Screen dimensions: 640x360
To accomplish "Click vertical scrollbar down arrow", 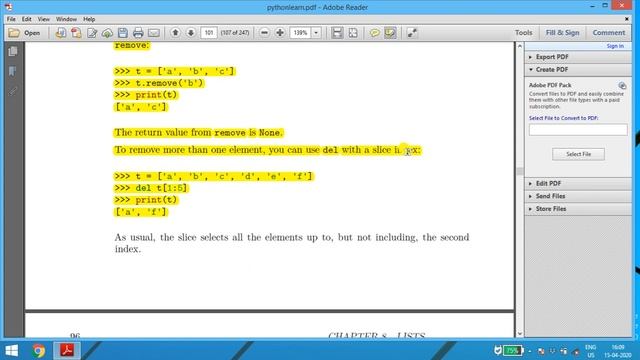I will 520,333.
